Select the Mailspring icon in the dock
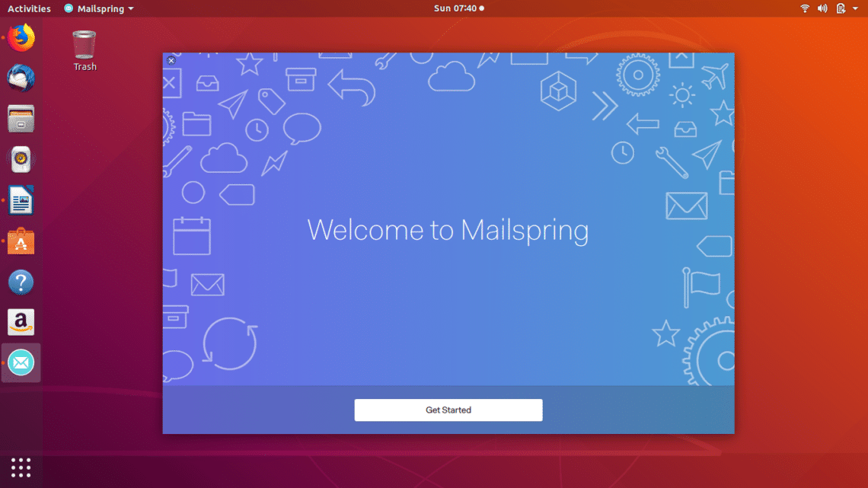 (21, 363)
